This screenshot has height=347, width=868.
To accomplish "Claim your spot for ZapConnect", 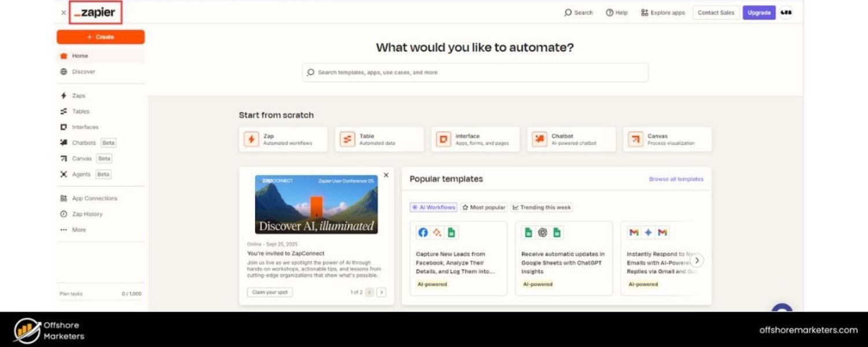I will (x=270, y=292).
